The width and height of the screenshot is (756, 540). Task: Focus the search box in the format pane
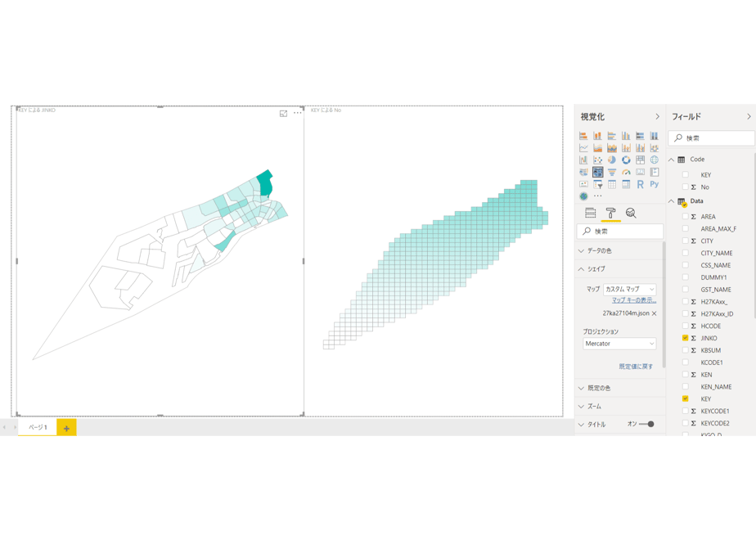(620, 232)
